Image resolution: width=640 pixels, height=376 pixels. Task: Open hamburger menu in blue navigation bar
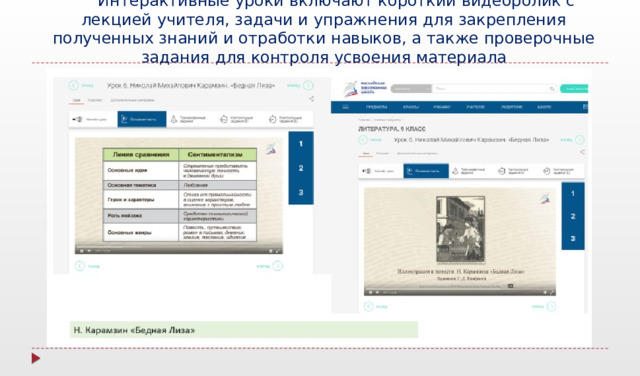click(345, 107)
